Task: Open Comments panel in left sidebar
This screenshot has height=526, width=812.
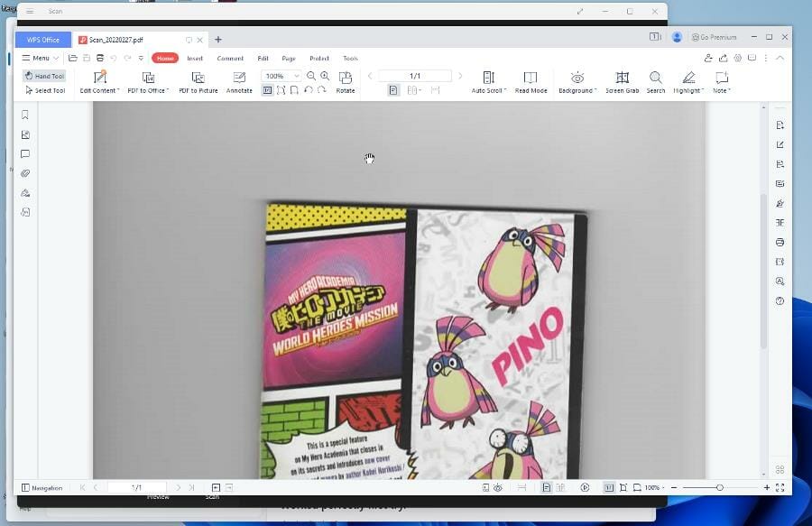Action: [25, 153]
